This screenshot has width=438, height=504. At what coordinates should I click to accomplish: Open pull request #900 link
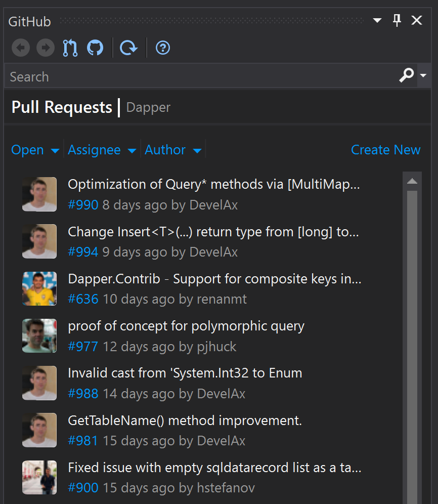[83, 488]
